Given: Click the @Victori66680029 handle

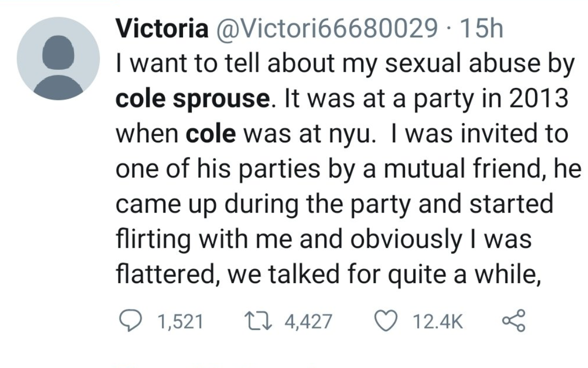Looking at the screenshot, I should click(x=325, y=29).
